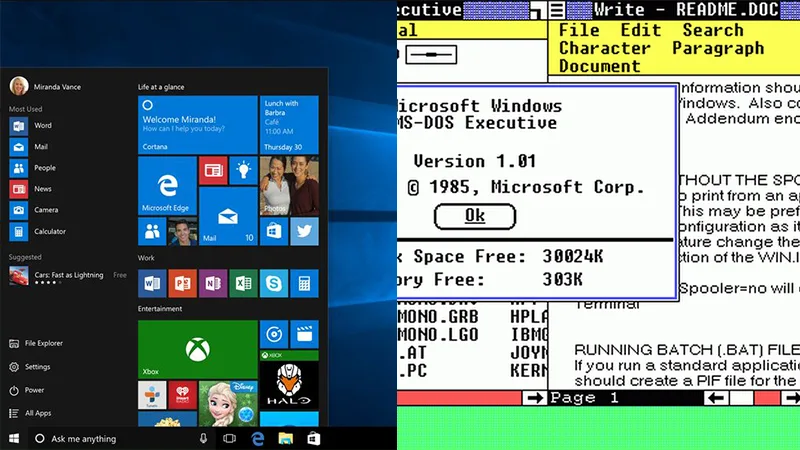
Task: Click the system menu box left of the Write title
Action: (x=557, y=10)
